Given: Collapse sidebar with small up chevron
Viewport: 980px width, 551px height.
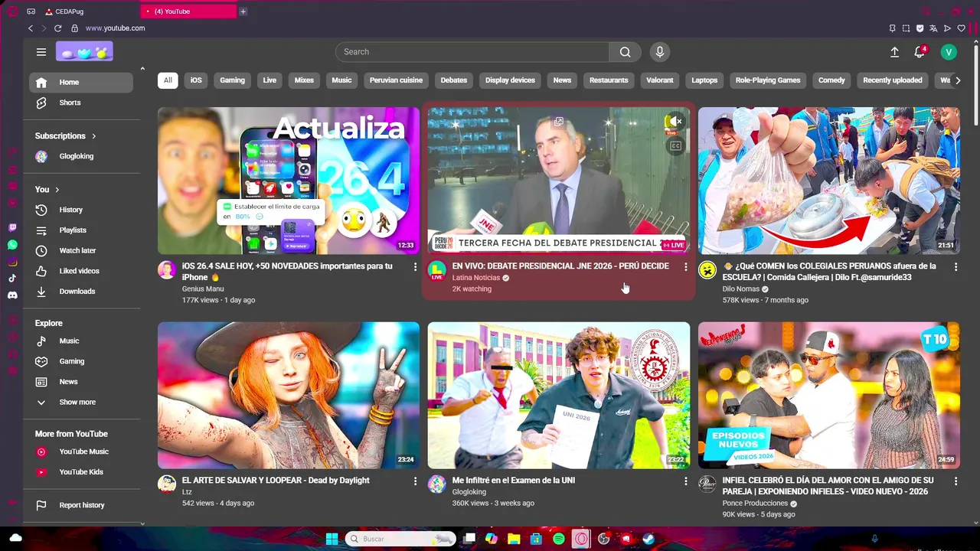Looking at the screenshot, I should (x=142, y=70).
